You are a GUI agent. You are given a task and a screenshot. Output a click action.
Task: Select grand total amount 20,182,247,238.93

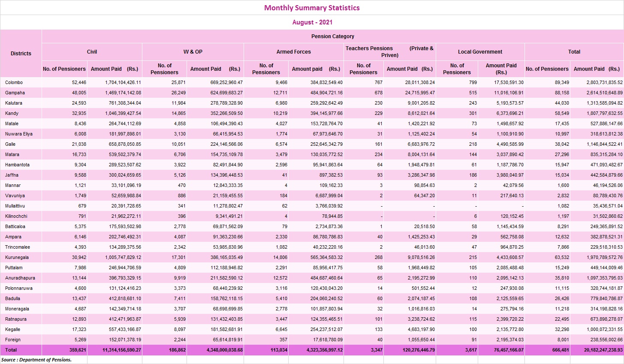[603, 350]
